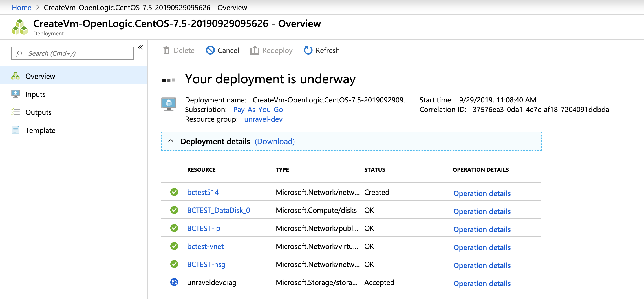Click the truncated deployment name value
The height and width of the screenshot is (299, 644).
pos(331,100)
